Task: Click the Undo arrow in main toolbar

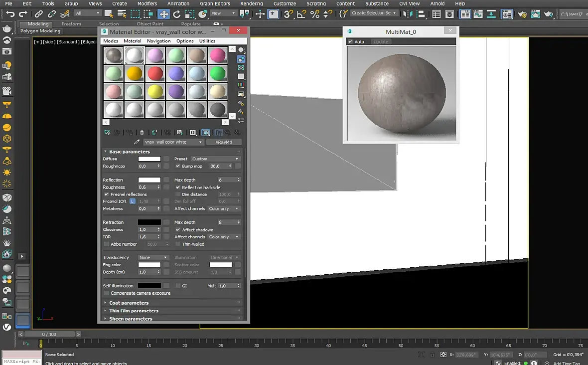Action: 10,14
